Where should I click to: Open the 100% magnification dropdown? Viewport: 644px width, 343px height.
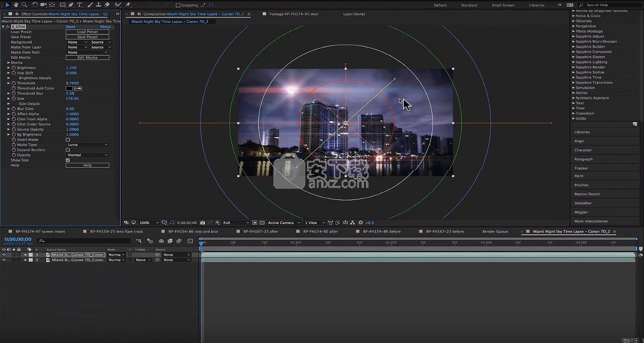tap(149, 223)
